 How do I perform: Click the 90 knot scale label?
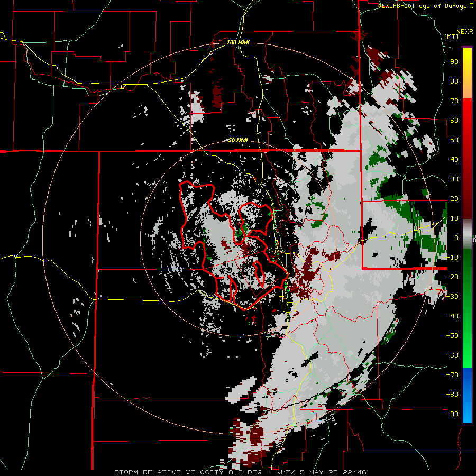(454, 62)
